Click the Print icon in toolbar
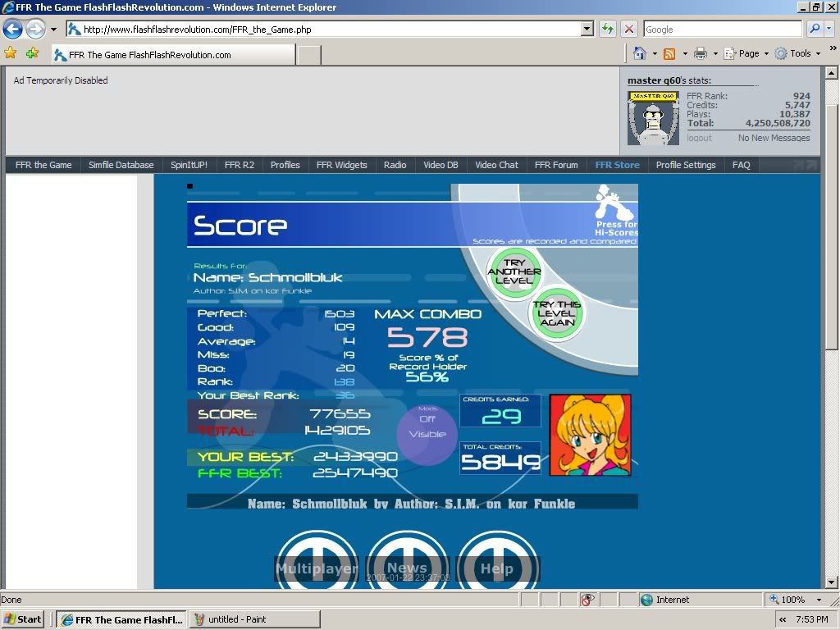840x630 pixels. 701,53
